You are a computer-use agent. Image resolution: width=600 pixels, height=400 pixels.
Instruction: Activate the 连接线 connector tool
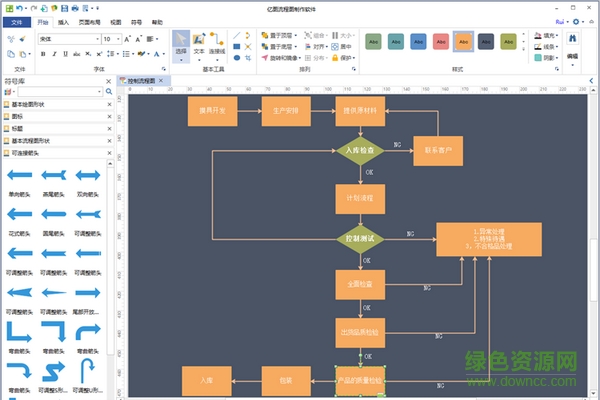pos(217,46)
